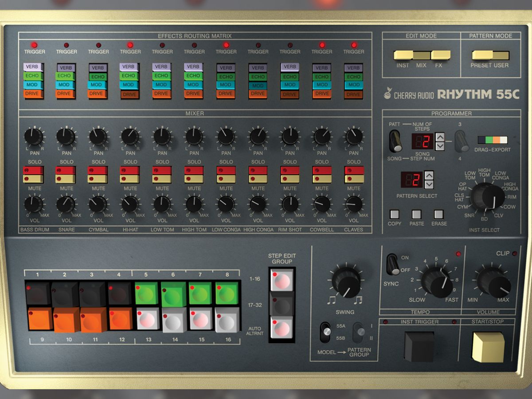Click the TEMPO knob
The height and width of the screenshot is (399, 532).
pos(436,282)
